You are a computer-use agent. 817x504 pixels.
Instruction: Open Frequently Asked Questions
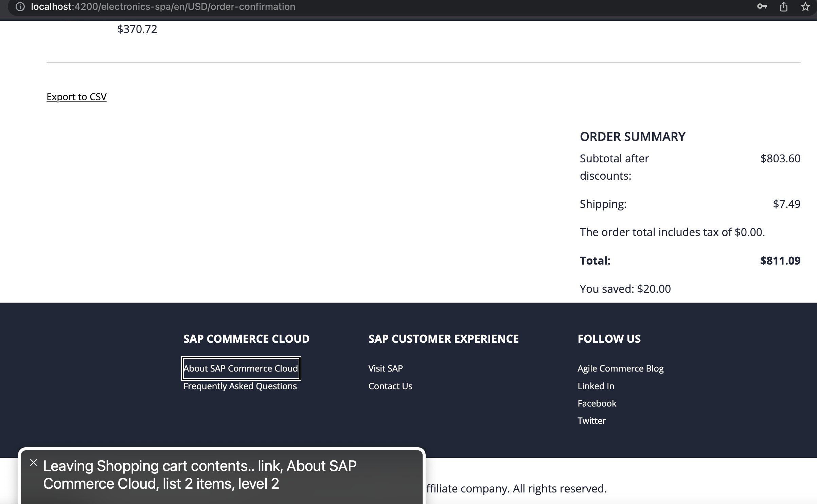(240, 386)
